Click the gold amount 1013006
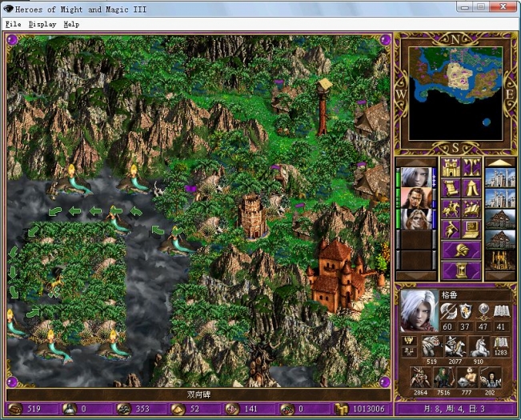This screenshot has height=420, width=521. 368,409
